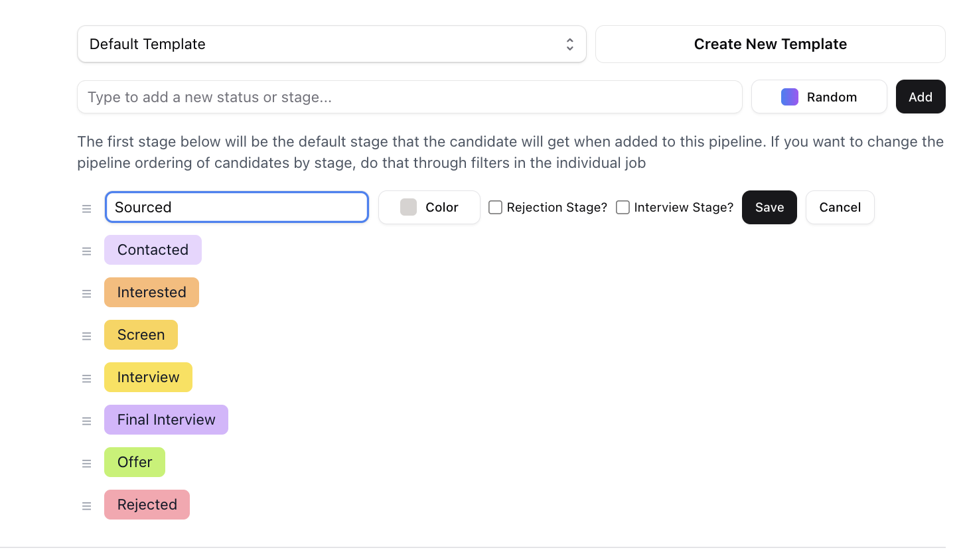
Task: Click the Add button
Action: [921, 97]
